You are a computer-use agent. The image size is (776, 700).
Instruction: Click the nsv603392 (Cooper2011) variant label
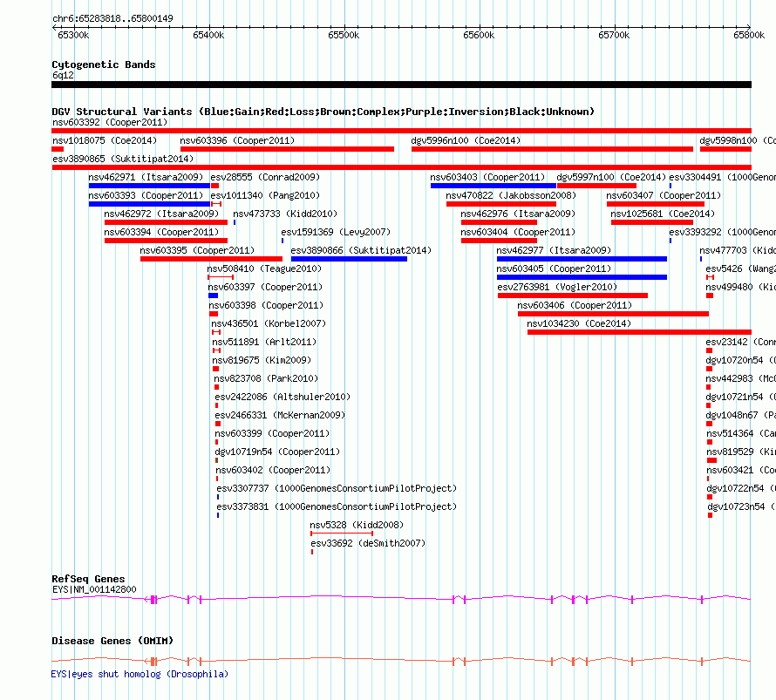coord(110,122)
